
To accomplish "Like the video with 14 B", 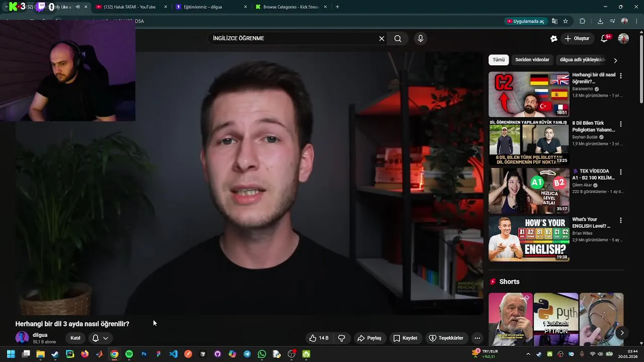I will [319, 338].
